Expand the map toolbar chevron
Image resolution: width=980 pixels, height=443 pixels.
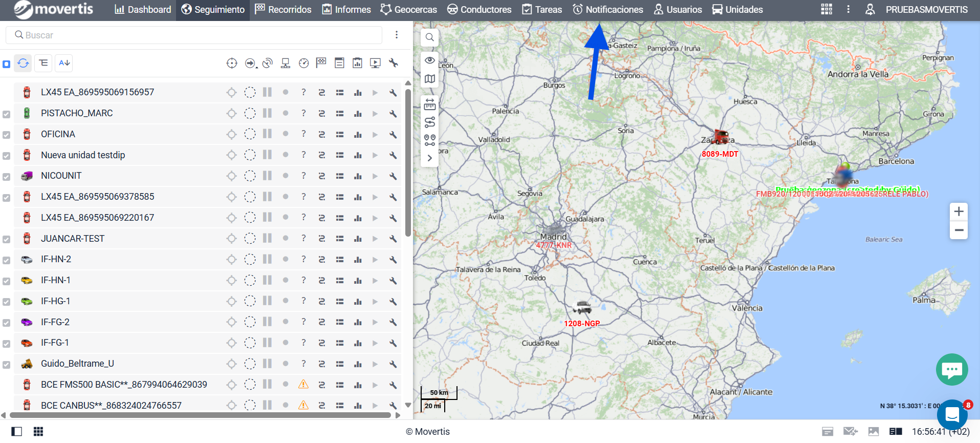pyautogui.click(x=430, y=158)
